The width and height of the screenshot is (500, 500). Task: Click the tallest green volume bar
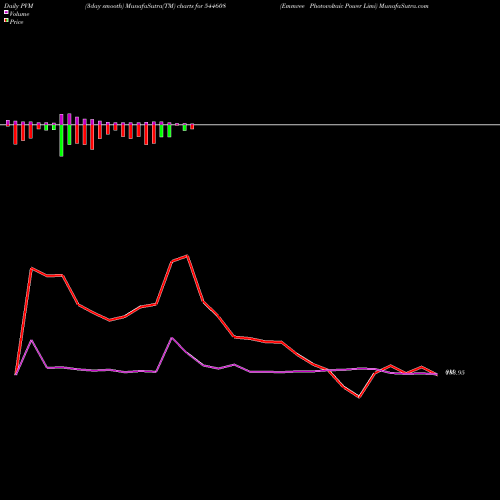[61, 140]
